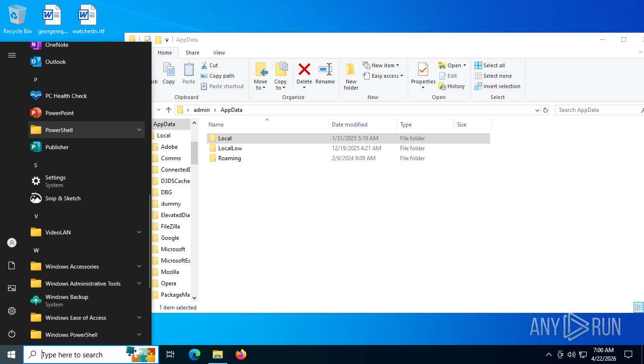Show hidden system tray icons

549,355
